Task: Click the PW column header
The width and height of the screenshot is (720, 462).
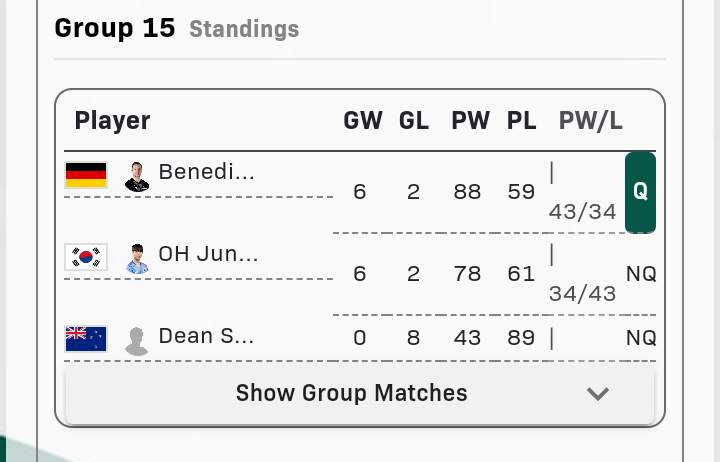Action: point(470,121)
